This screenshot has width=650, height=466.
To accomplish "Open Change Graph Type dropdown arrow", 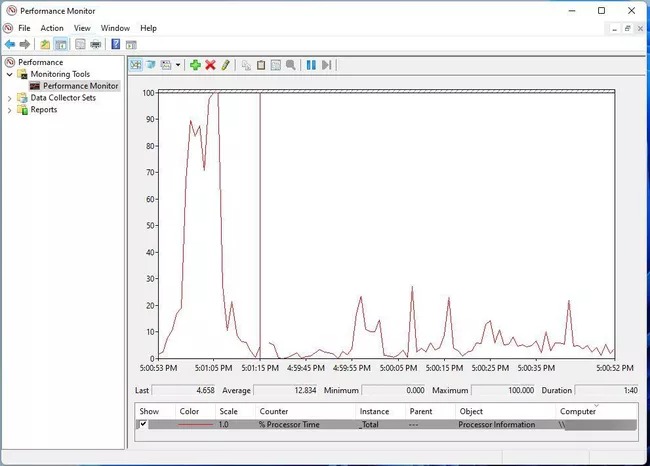I will [178, 65].
